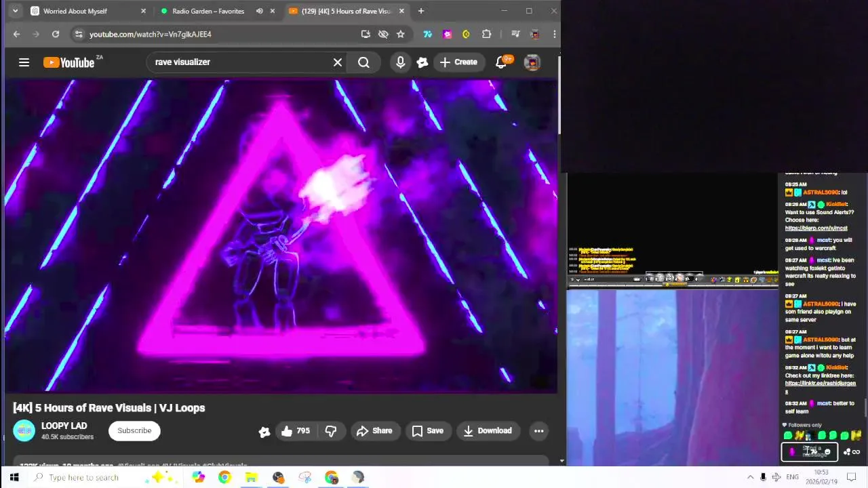Screen dimensions: 868x488
Task: Click the ASTRAL5090 'lol' chat username
Action: click(821, 192)
